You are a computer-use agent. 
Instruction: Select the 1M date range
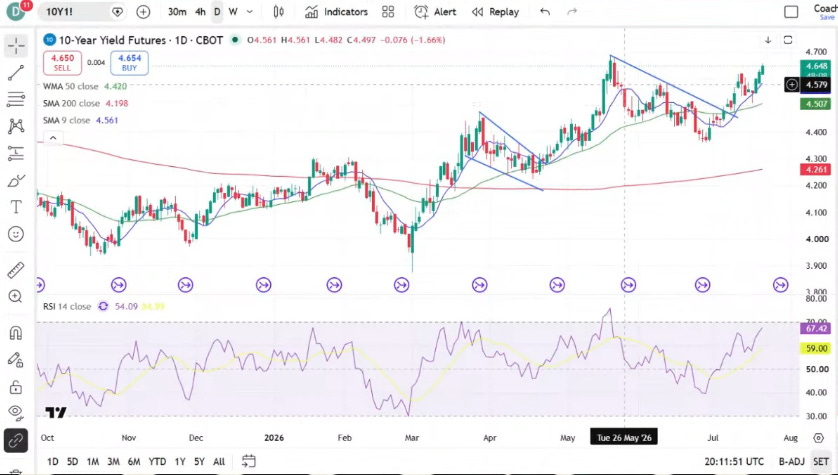point(92,462)
